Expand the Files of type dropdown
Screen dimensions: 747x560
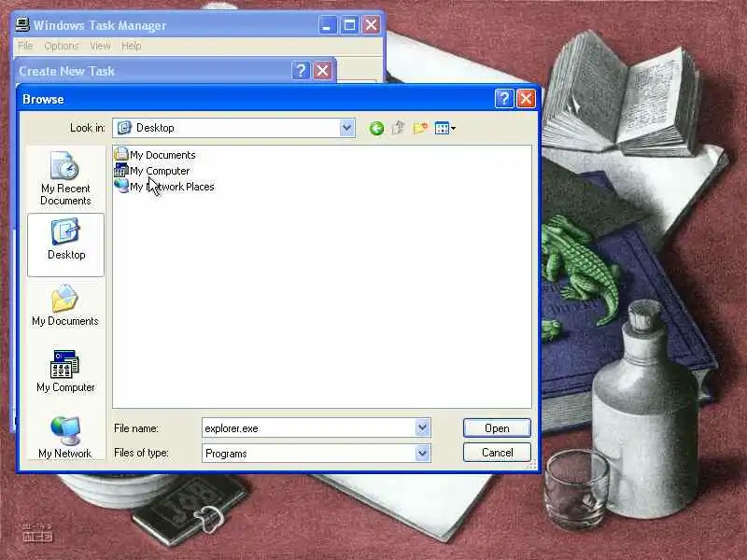point(423,453)
